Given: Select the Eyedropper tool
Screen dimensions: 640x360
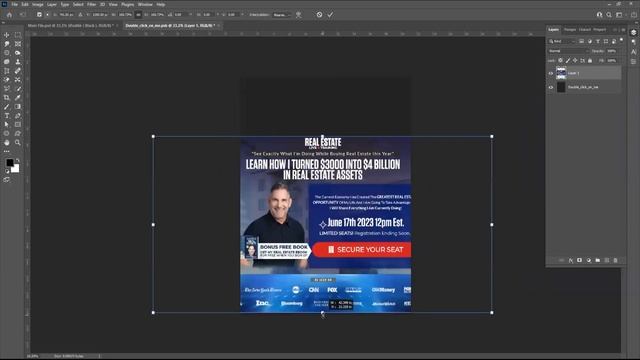Looking at the screenshot, I should click(x=18, y=98).
